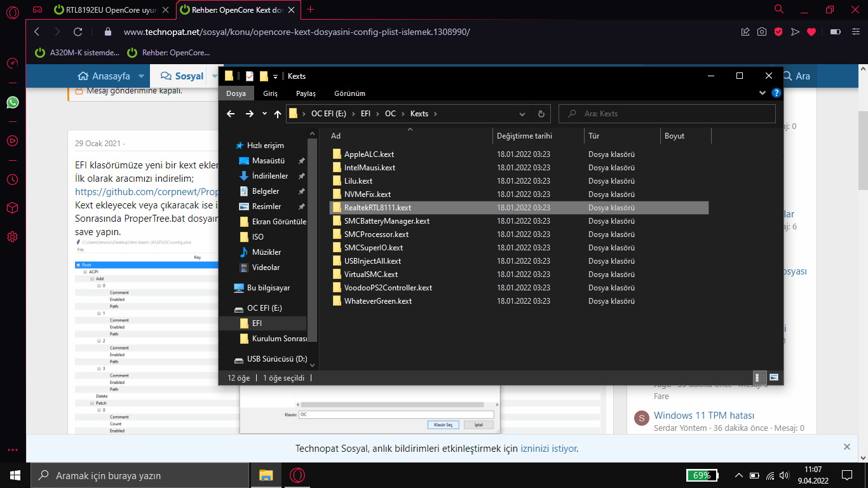The image size is (868, 488).
Task: Open the Player icon in Opera sidebar
Action: [x=12, y=141]
